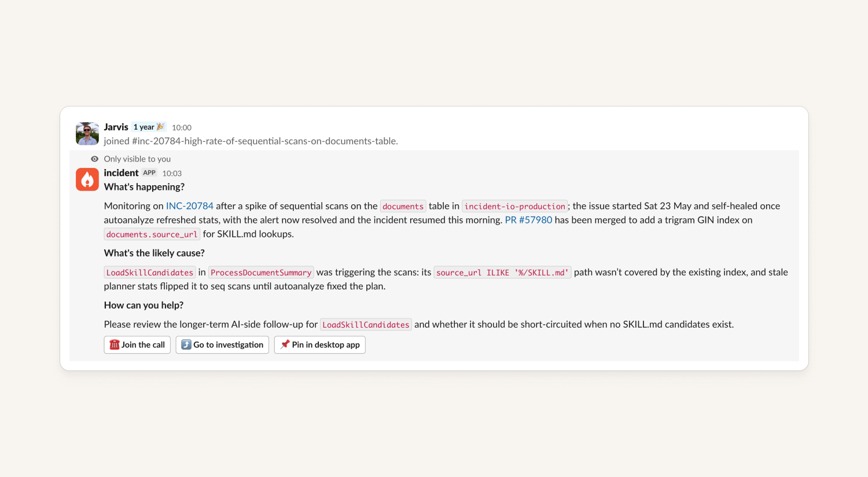Click the 10:00 message timestamp
Screen dimensions: 868x477
pos(182,127)
